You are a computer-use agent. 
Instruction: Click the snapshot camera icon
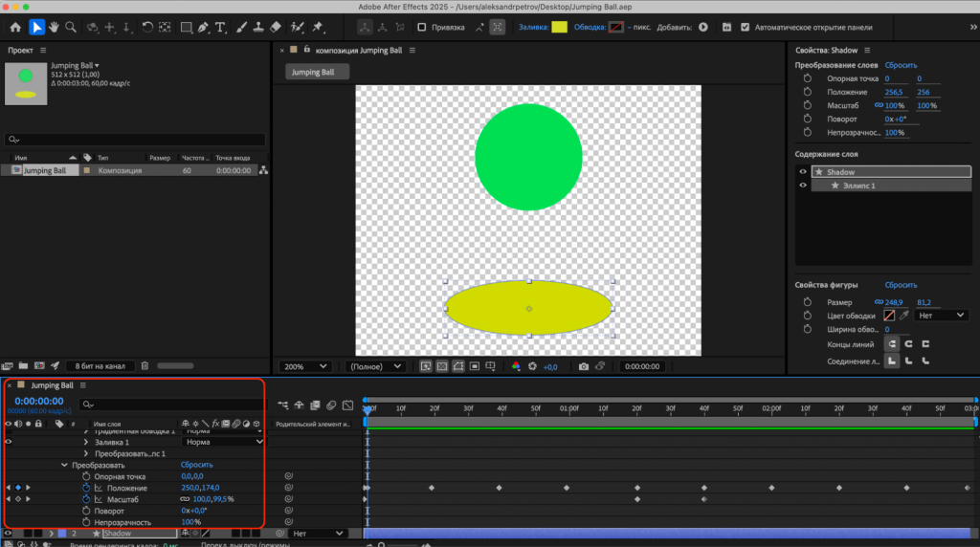click(x=583, y=366)
